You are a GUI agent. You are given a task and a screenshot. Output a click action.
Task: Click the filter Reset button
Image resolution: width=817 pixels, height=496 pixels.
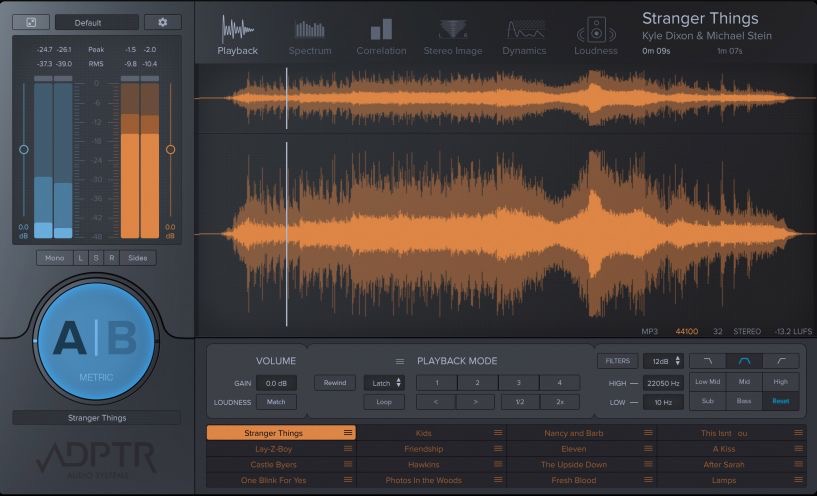click(x=781, y=401)
